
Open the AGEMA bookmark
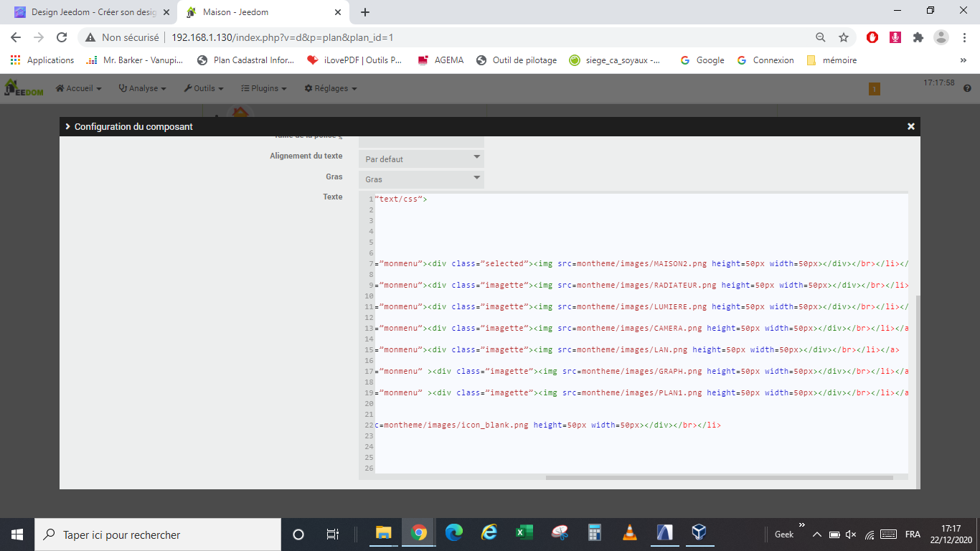click(x=440, y=60)
